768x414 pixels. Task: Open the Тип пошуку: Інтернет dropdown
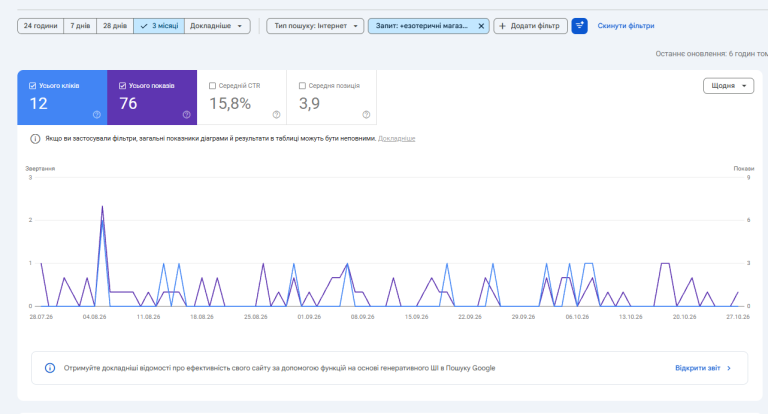click(315, 26)
